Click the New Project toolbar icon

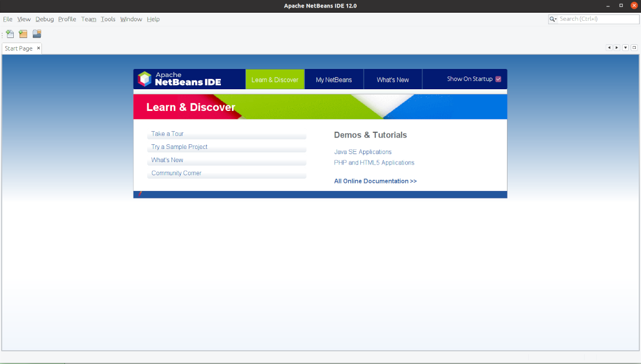coord(23,34)
